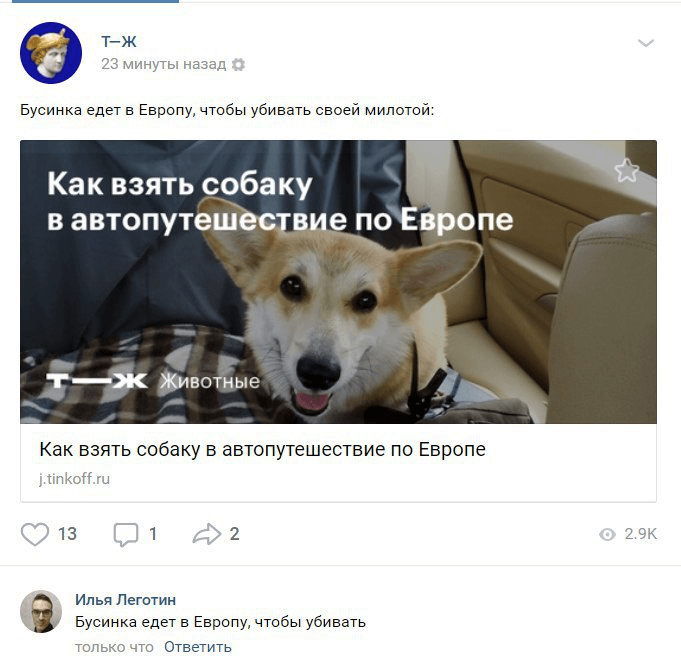
Task: Open article title link below the image
Action: [x=262, y=450]
